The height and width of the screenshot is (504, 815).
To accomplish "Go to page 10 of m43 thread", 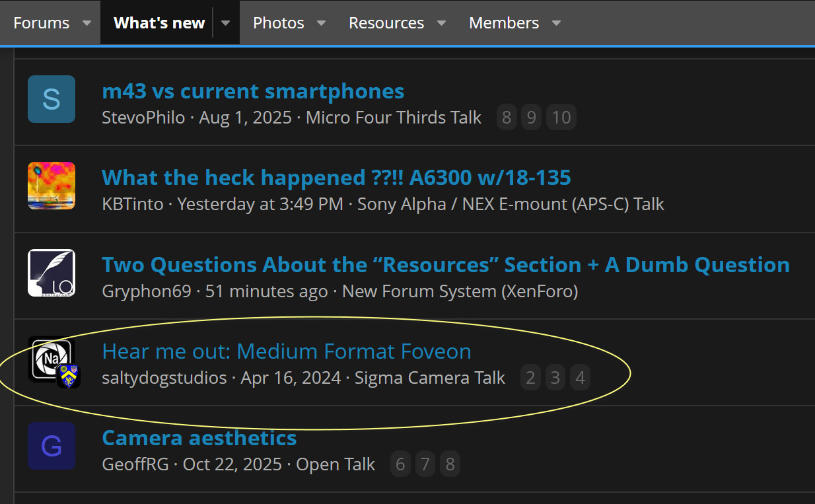I will point(561,118).
